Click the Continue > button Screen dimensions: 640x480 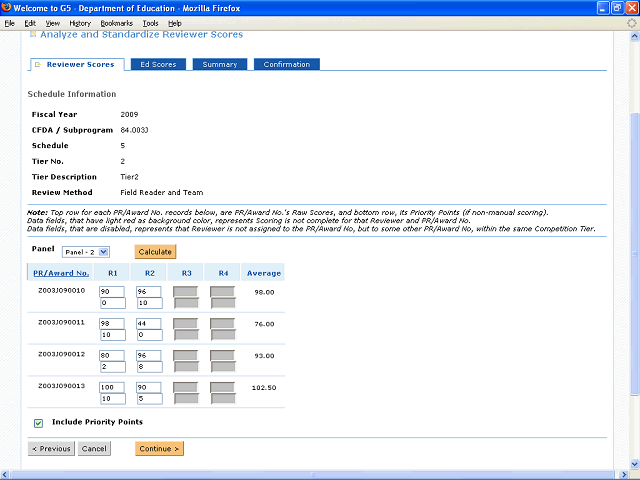point(160,449)
